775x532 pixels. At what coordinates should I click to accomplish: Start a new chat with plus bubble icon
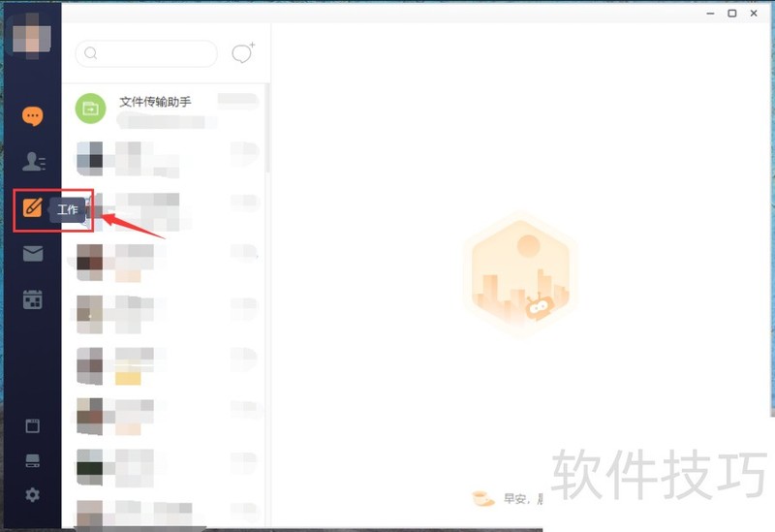tap(243, 53)
